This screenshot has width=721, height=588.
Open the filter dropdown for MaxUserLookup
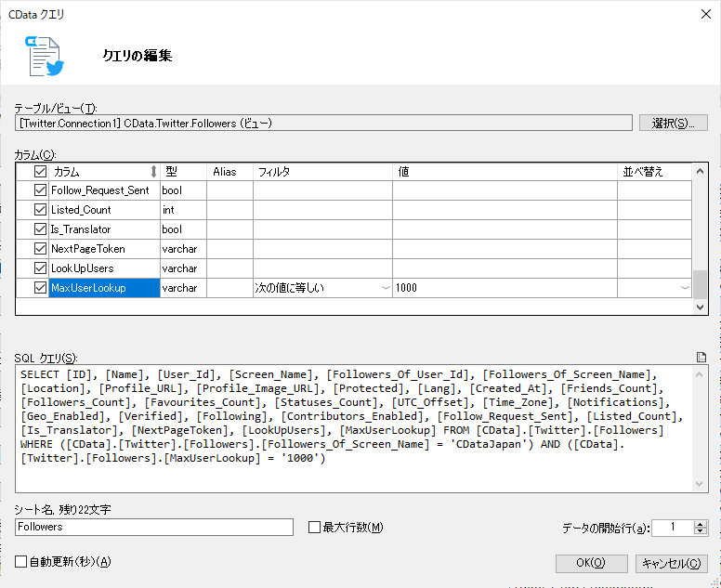click(x=386, y=288)
